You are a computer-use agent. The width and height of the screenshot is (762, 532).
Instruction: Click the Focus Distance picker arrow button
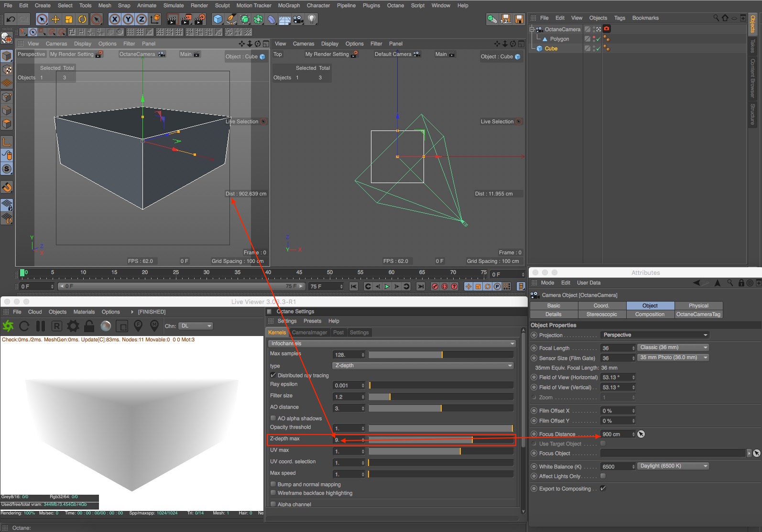coord(641,434)
